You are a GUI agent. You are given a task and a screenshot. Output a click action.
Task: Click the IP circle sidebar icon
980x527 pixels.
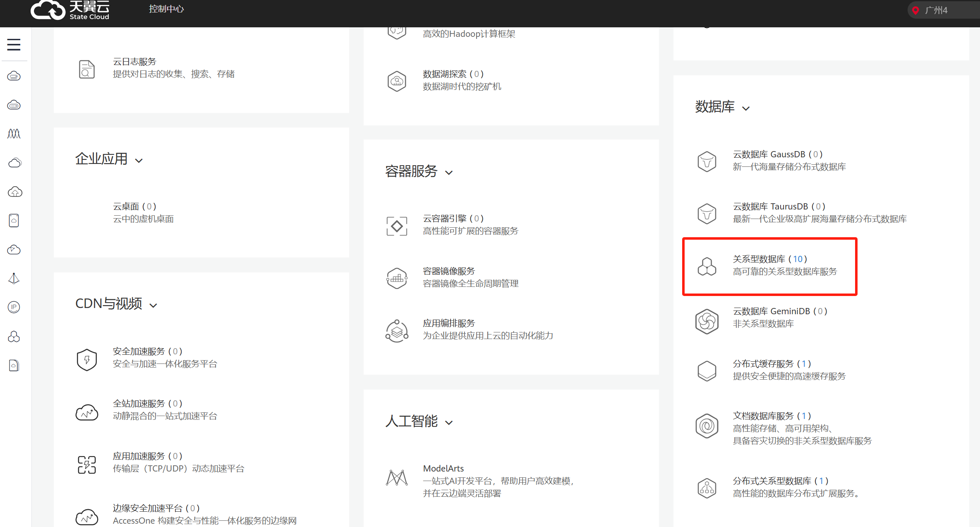pyautogui.click(x=14, y=307)
